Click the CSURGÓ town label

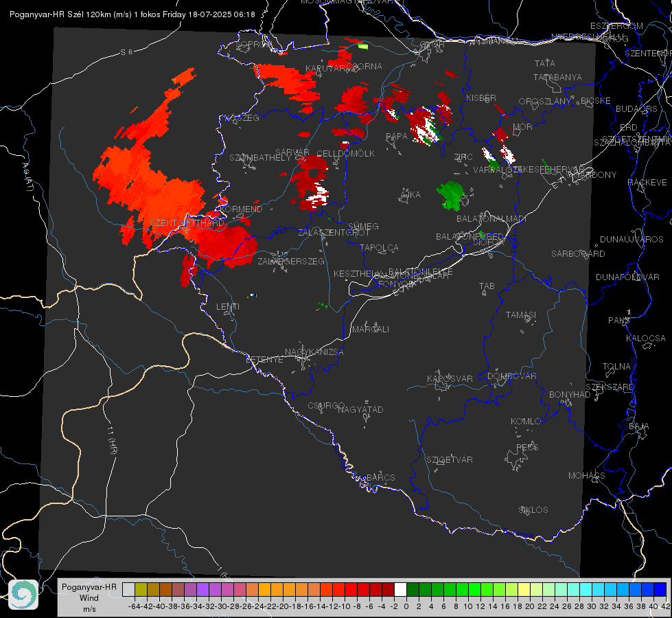(x=326, y=406)
